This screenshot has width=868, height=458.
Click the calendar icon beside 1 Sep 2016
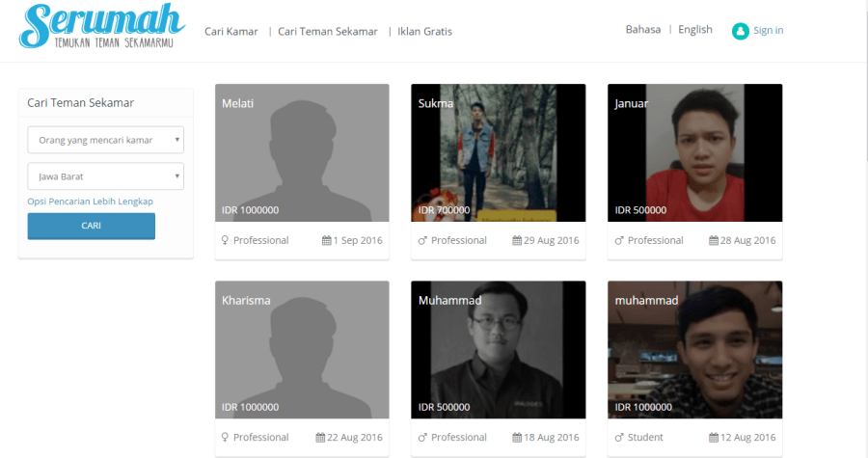327,241
